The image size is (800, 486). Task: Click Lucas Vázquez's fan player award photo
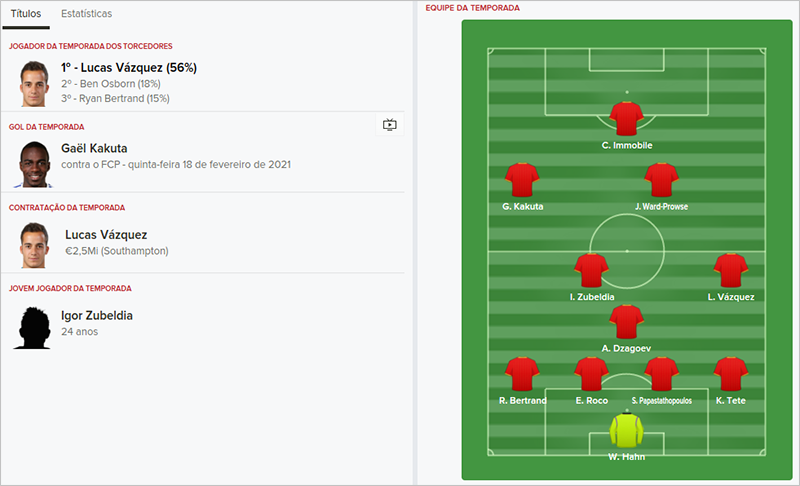[34, 83]
